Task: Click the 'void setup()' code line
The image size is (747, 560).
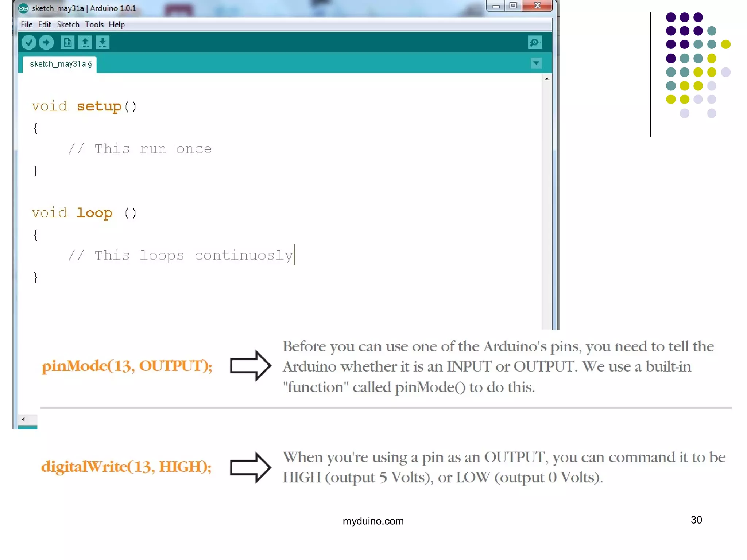Action: point(84,106)
